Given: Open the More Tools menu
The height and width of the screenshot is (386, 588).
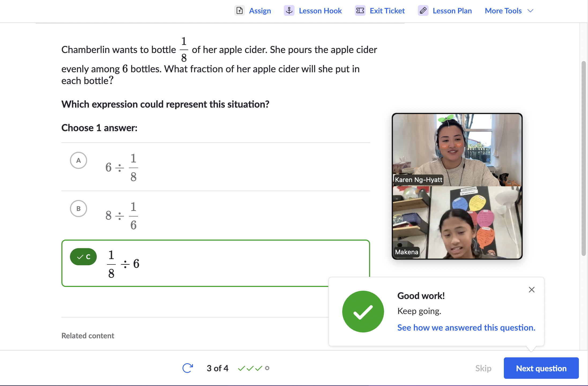Looking at the screenshot, I should (503, 11).
